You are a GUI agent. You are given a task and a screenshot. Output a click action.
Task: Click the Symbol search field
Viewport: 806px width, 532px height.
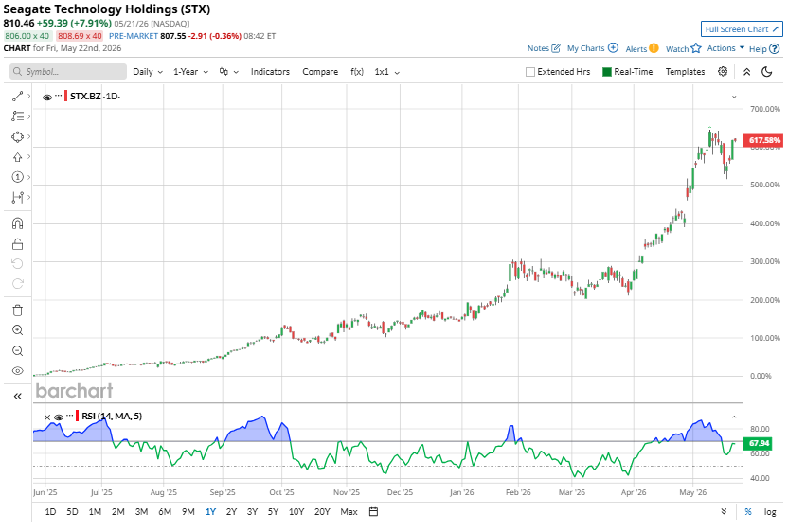point(68,71)
